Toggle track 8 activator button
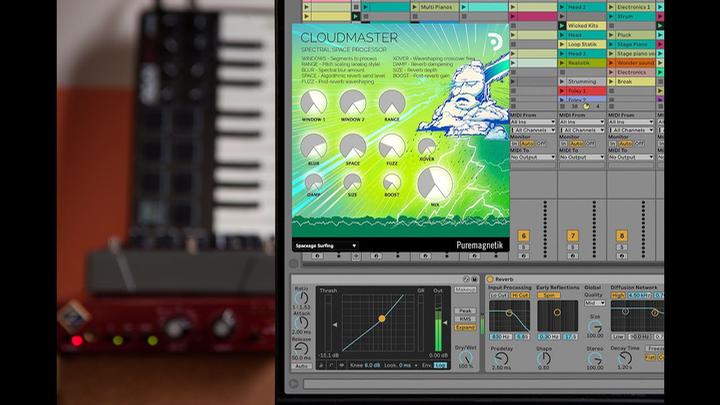Image resolution: width=720 pixels, height=405 pixels. [x=621, y=236]
